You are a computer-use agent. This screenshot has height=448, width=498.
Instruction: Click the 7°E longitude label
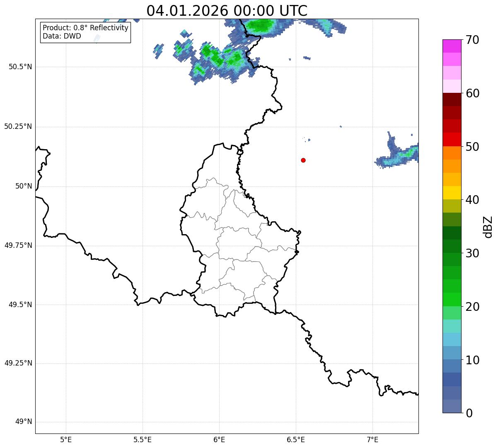372,439
